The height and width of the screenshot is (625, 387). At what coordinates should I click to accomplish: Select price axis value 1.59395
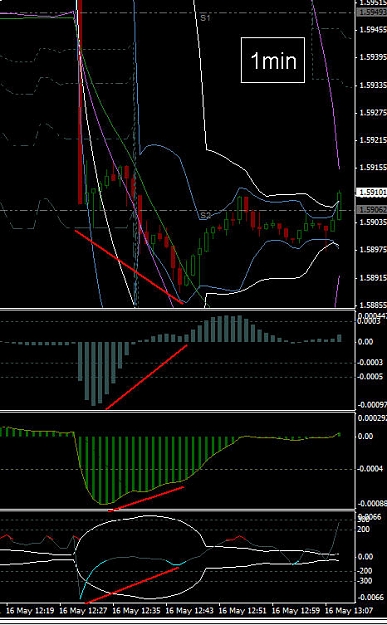[373, 57]
